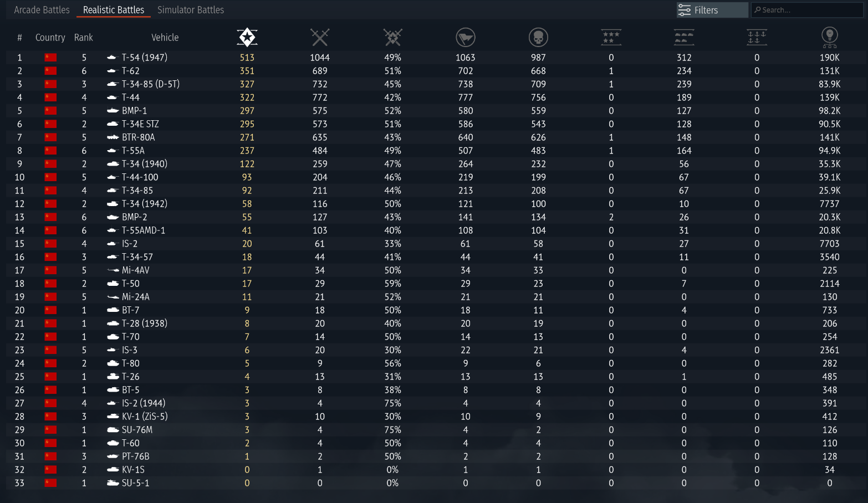Sort by the medal score column icon
The image size is (868, 503).
pos(830,38)
